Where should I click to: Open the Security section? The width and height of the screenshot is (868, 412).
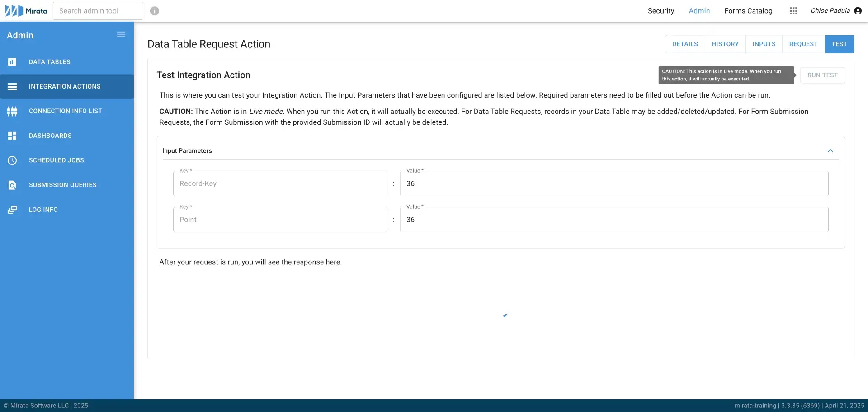(660, 11)
